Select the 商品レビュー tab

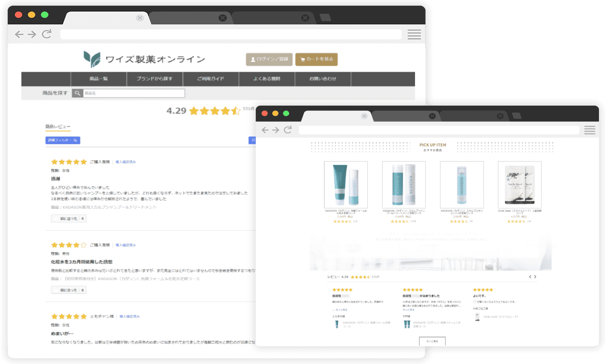(x=58, y=127)
